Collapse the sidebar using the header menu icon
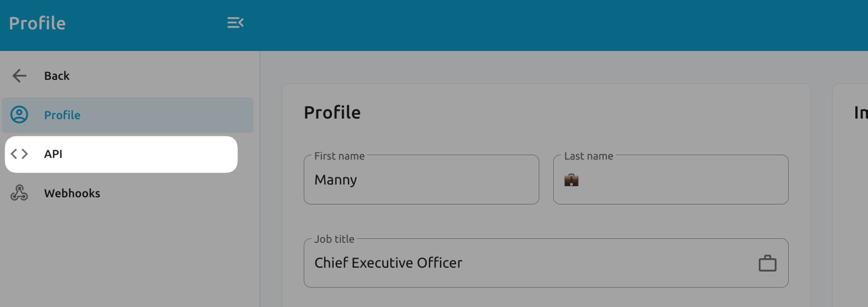Viewport: 868px width, 307px height. (x=236, y=23)
